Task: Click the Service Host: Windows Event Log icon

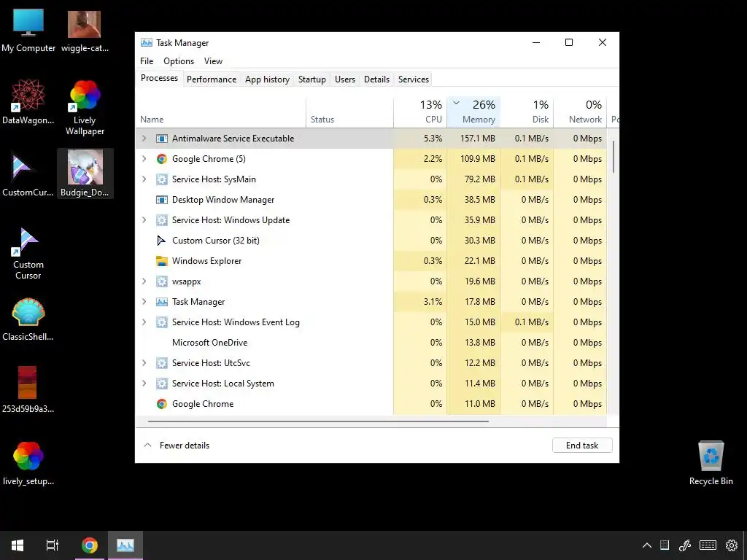Action: (x=162, y=322)
